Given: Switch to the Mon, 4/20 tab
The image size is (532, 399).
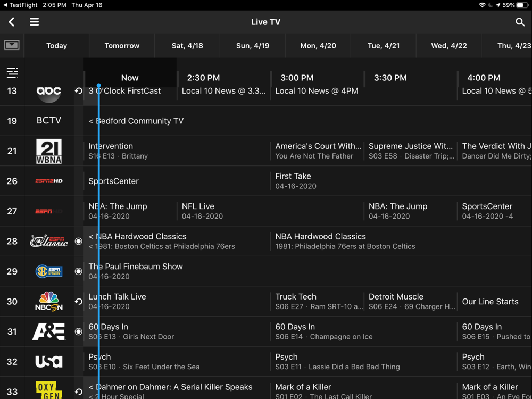Looking at the screenshot, I should point(318,46).
